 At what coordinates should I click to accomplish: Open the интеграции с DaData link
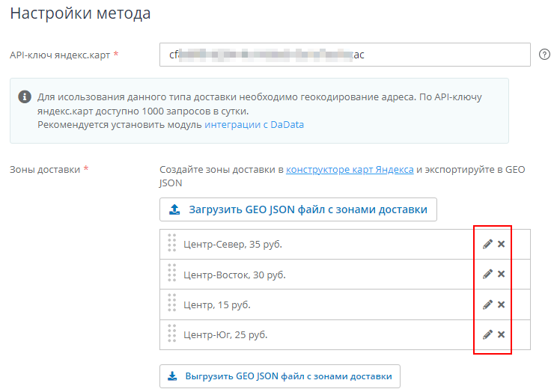(254, 125)
